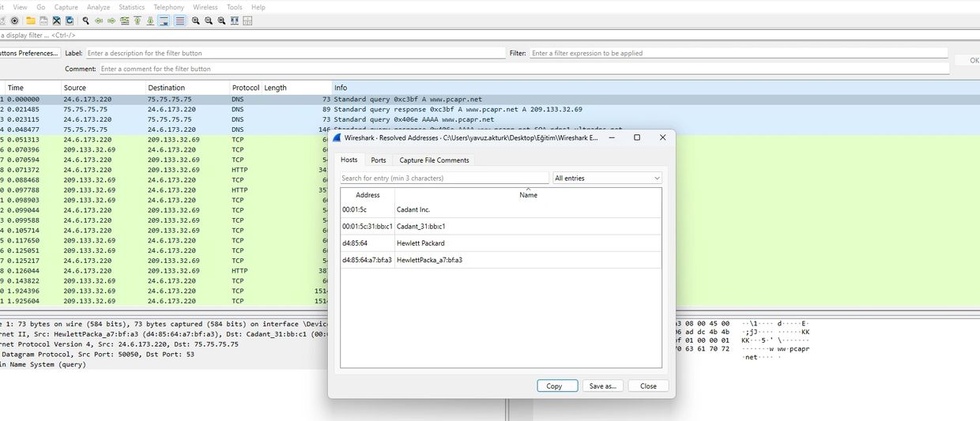Save this capture file toolbar icon
Image resolution: width=980 pixels, height=421 pixels.
43,21
